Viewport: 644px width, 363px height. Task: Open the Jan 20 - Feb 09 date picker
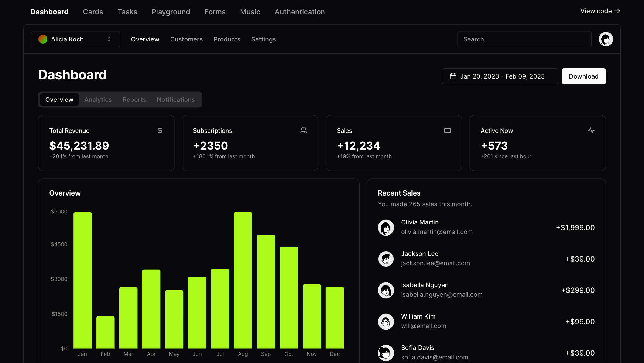tap(500, 76)
